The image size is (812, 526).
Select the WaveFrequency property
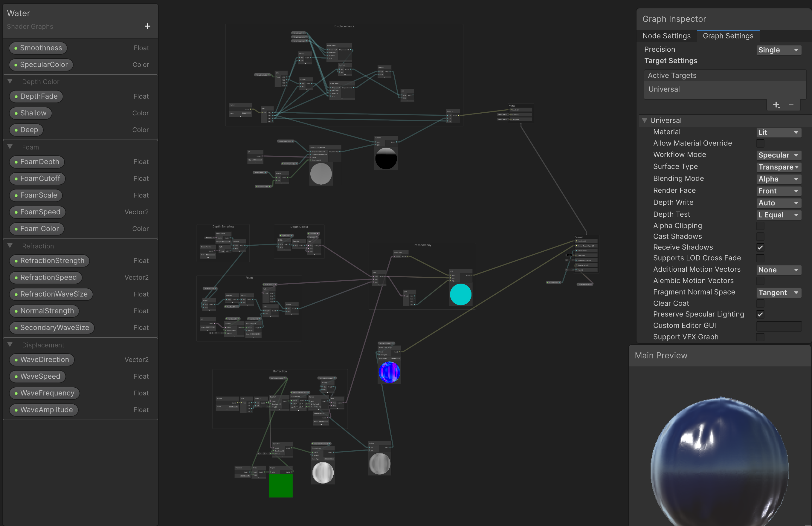(x=45, y=393)
